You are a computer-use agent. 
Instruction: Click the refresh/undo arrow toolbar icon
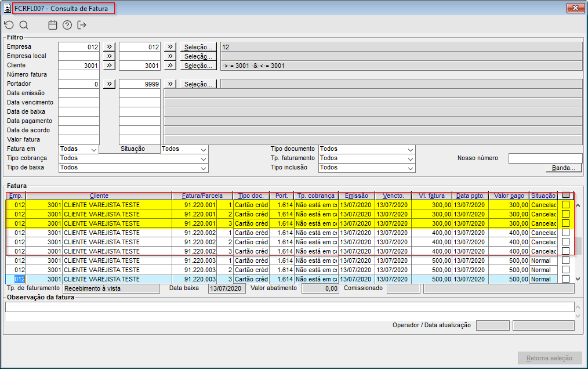pos(9,25)
